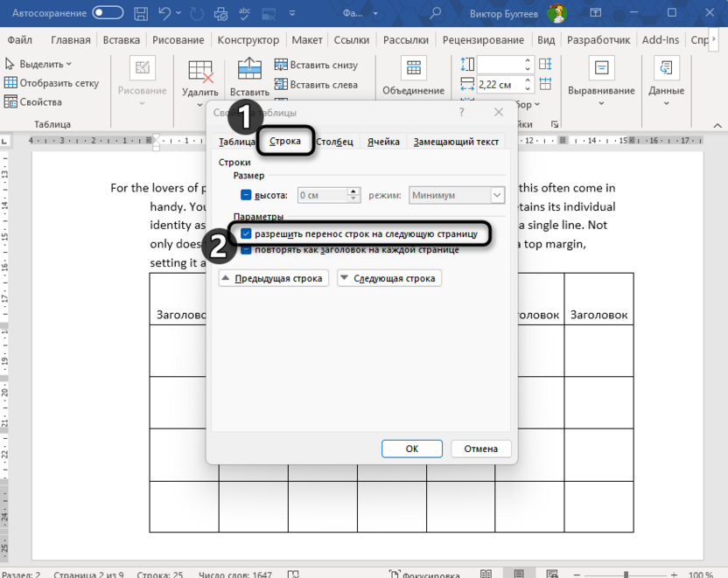Switch to read mode view icon
The width and height of the screenshot is (728, 578).
(x=486, y=574)
